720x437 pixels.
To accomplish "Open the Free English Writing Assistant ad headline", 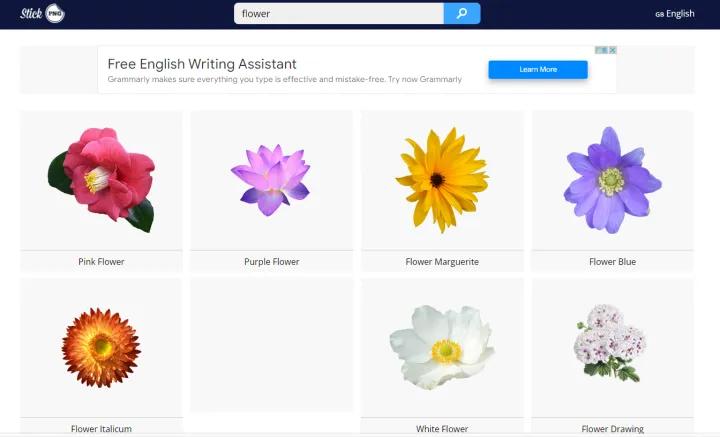I will (202, 64).
